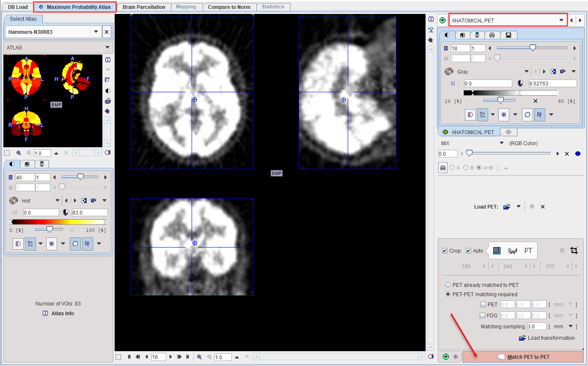Open the Load PET folder icon
Screen dimensions: 588x366
(x=507, y=207)
